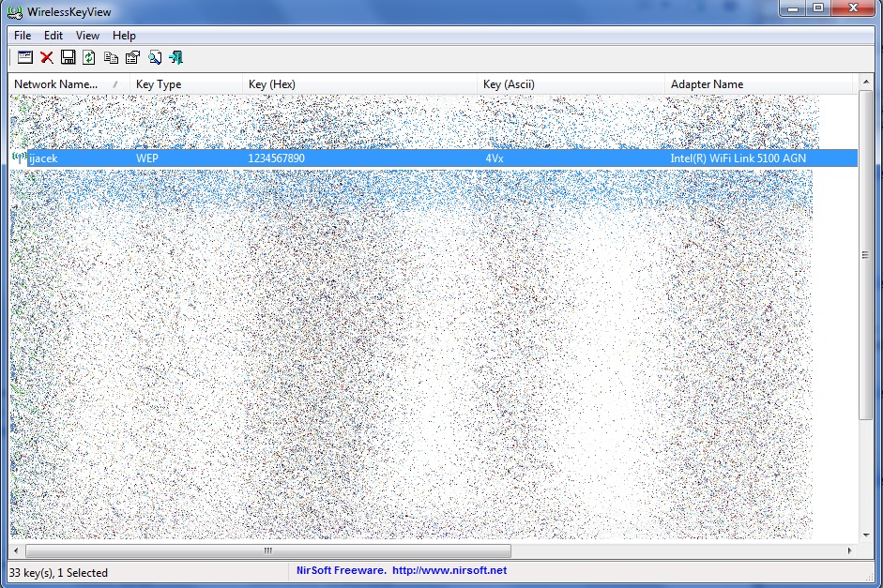Click the Find magnifier toolbar icon
The height and width of the screenshot is (588, 883).
coord(155,58)
